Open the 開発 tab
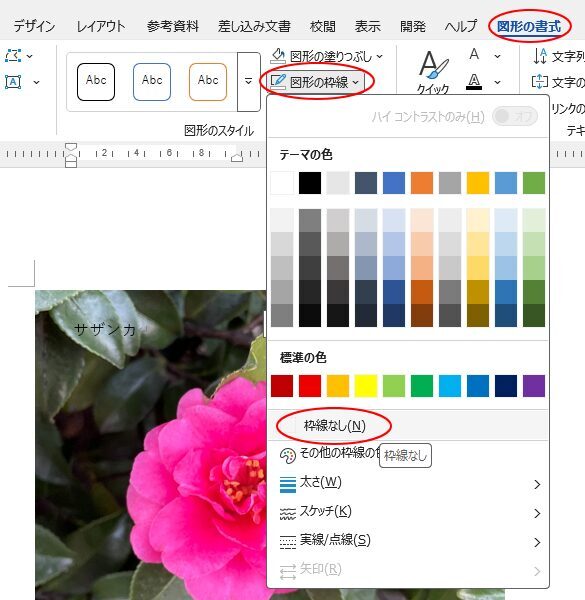585x600 pixels. tap(412, 26)
